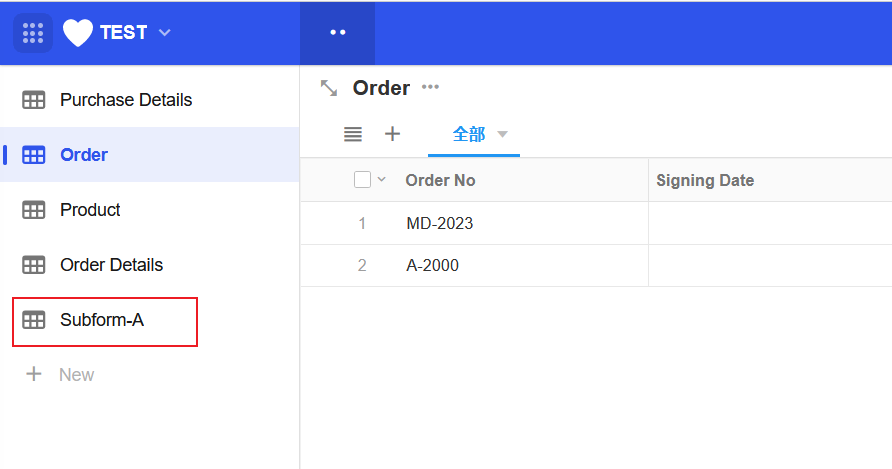Open the Order more options ellipsis
Viewport: 892px width, 469px height.
[430, 87]
